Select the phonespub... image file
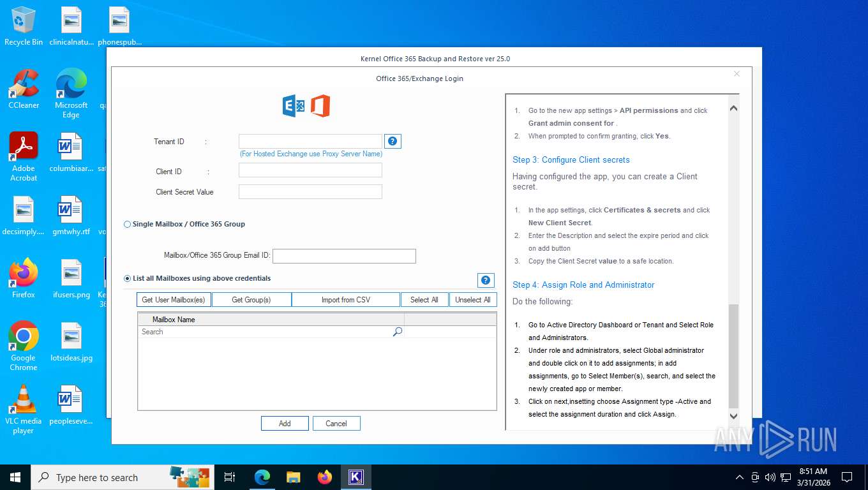Screen dimensions: 868x490 [119, 26]
